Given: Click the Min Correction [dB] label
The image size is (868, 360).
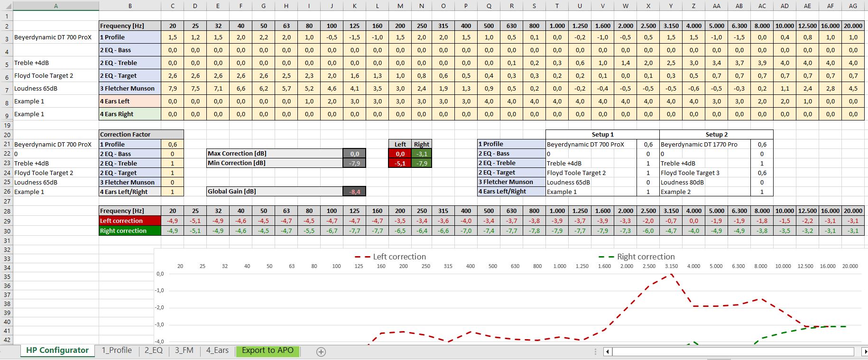Looking at the screenshot, I should 275,163.
